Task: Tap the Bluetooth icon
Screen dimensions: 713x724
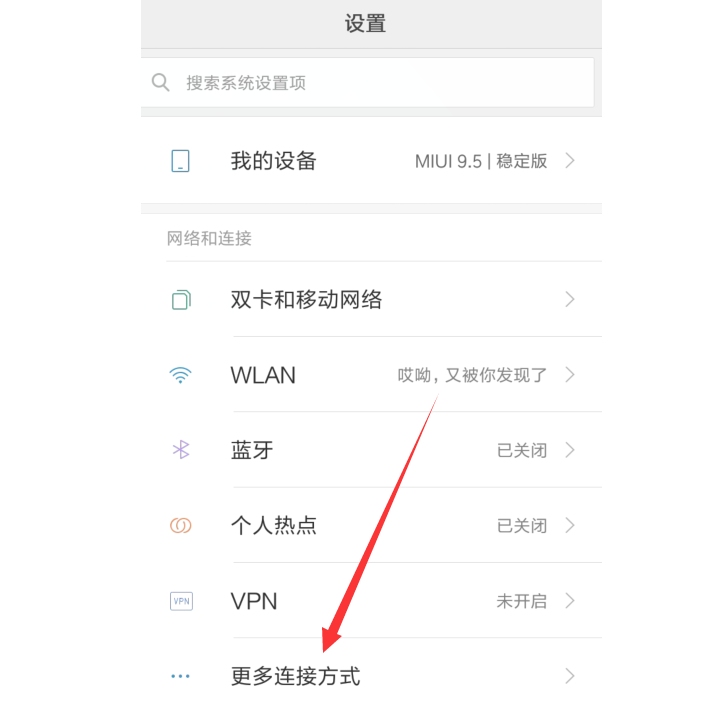Action: pos(181,450)
